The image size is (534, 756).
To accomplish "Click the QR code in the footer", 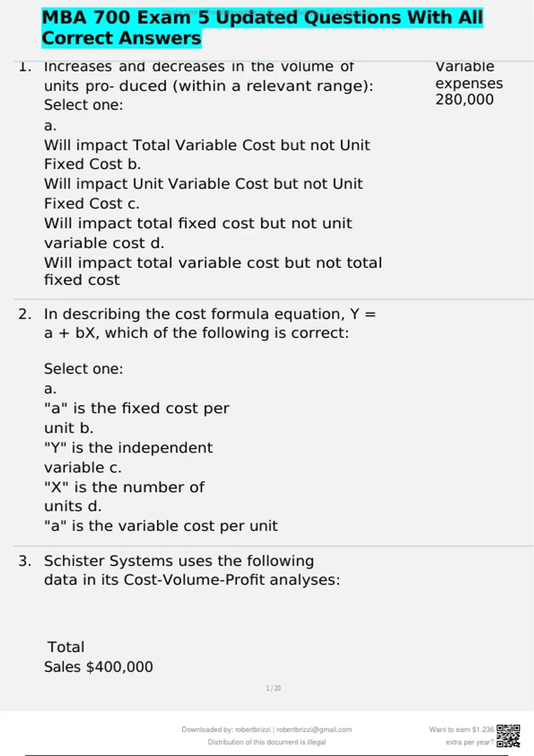I will (x=508, y=736).
